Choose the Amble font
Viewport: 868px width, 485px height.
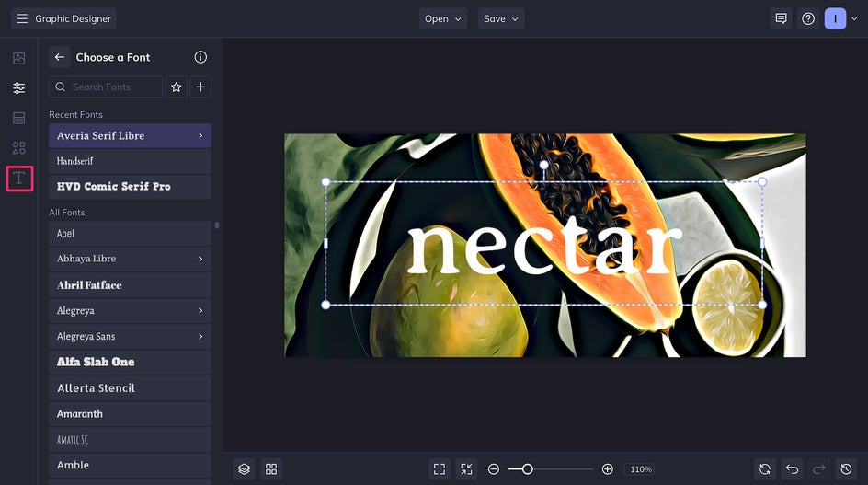tap(130, 465)
